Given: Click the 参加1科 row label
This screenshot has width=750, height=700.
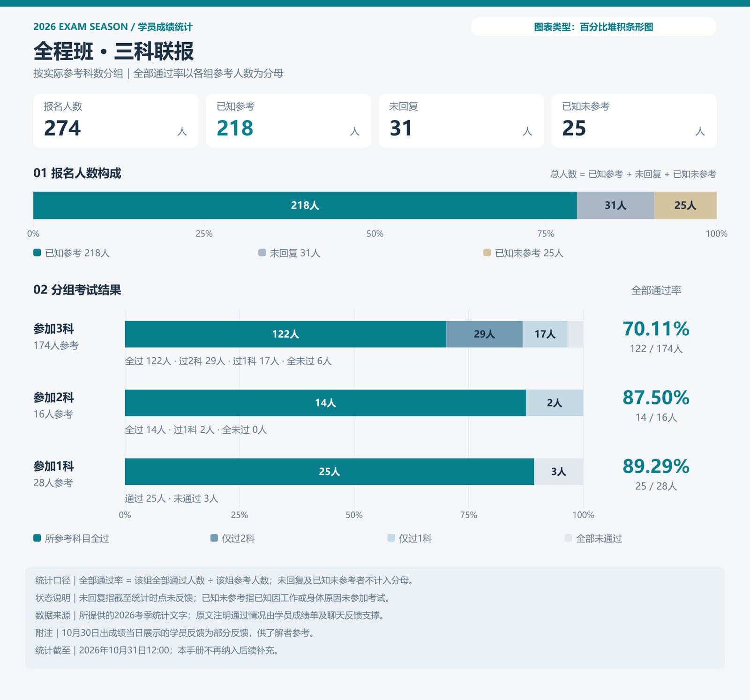Looking at the screenshot, I should coord(53,467).
